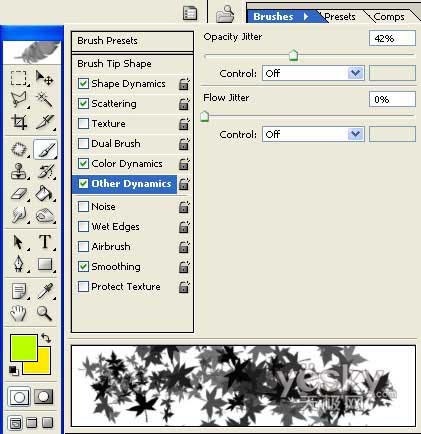Pick the Clone Stamp tool
Screen dimensions: 421x434
point(19,171)
